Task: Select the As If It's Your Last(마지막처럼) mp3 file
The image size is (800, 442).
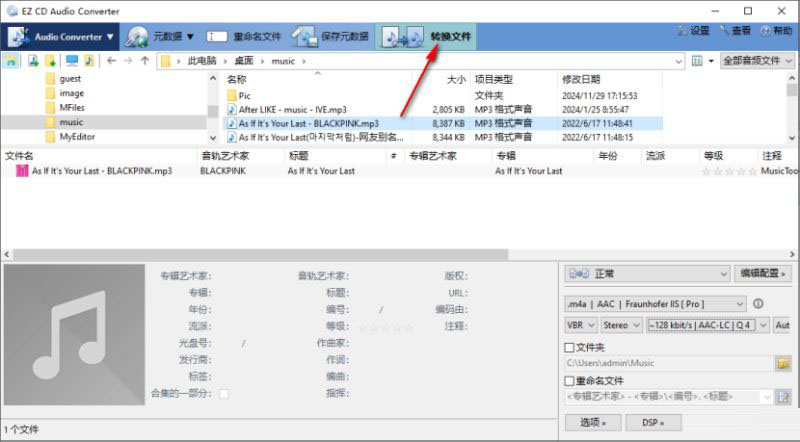Action: coord(321,137)
